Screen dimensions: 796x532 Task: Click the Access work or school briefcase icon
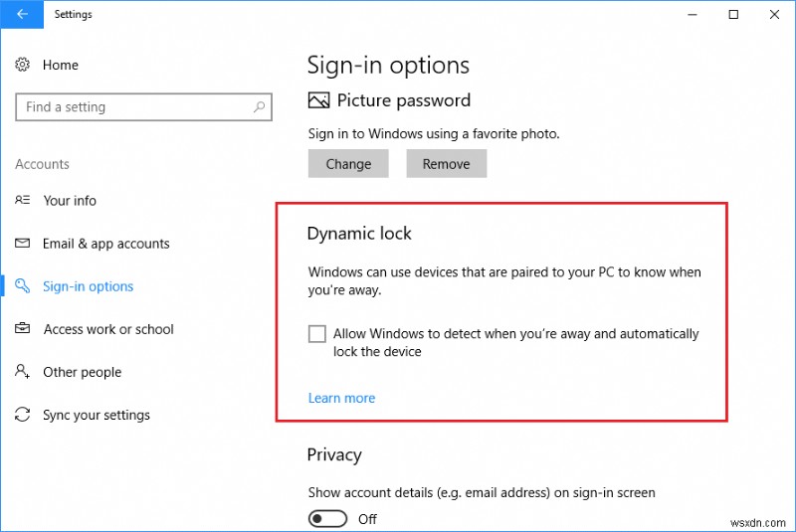(22, 328)
